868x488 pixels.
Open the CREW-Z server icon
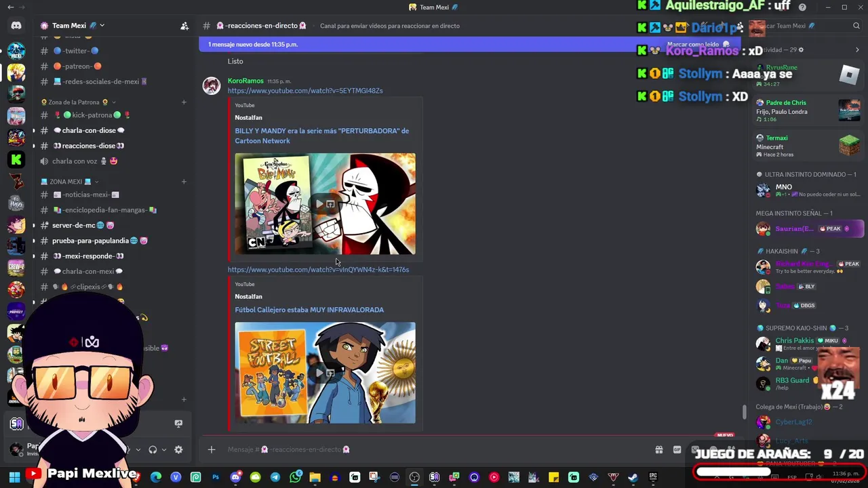16,268
